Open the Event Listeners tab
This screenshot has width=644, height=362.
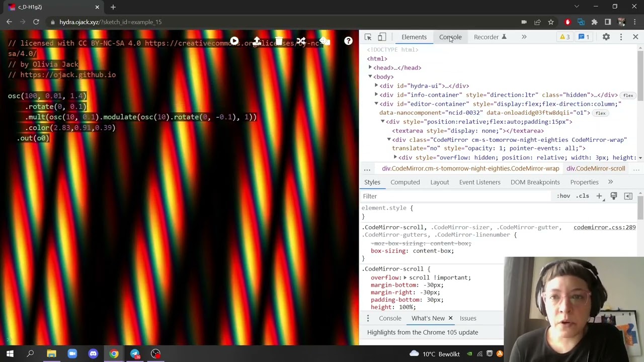[479, 182]
